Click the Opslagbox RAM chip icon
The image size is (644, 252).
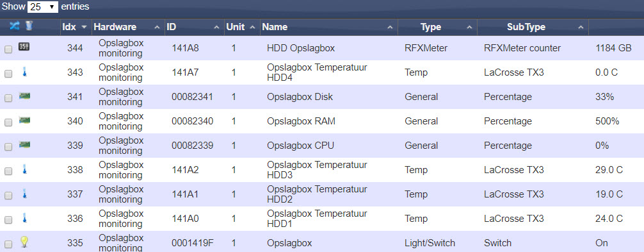pos(24,121)
